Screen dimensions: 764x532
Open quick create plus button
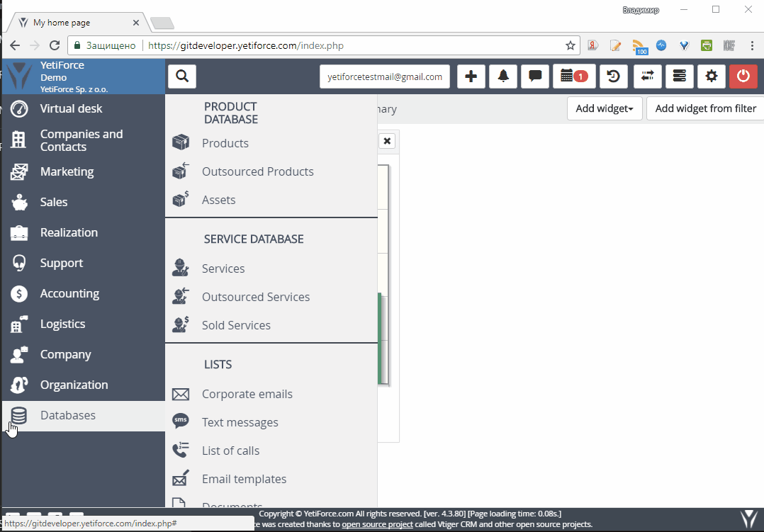(471, 77)
